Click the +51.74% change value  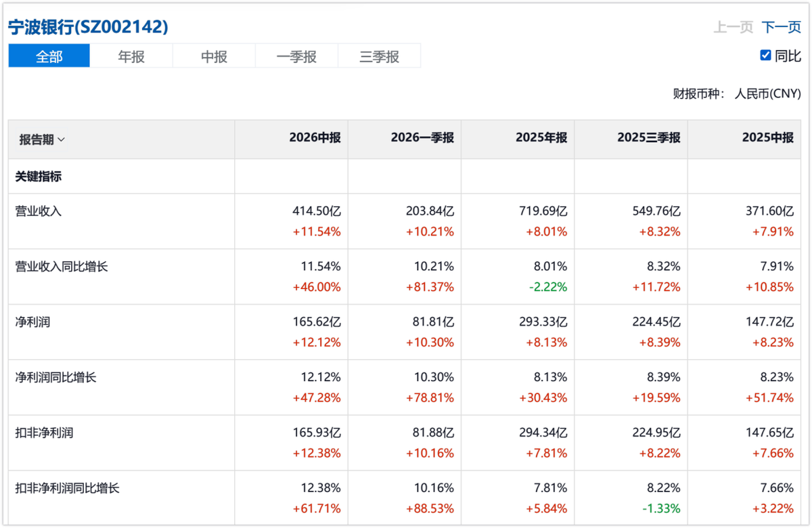[770, 397]
